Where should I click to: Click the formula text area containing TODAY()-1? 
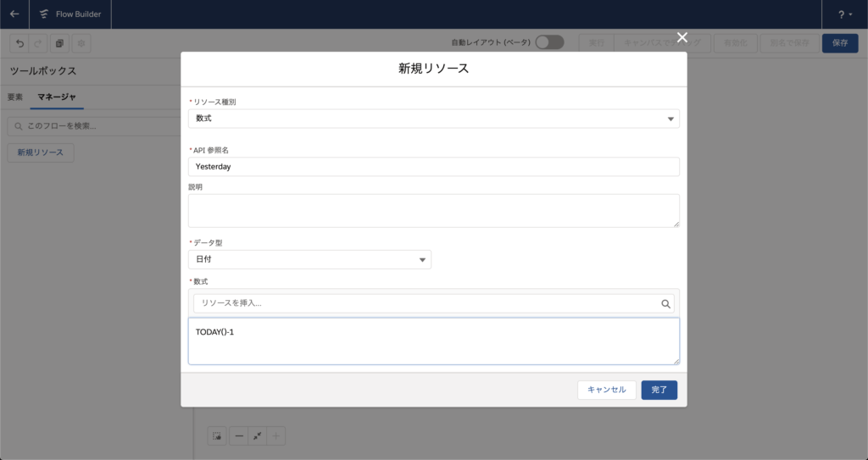pyautogui.click(x=433, y=341)
